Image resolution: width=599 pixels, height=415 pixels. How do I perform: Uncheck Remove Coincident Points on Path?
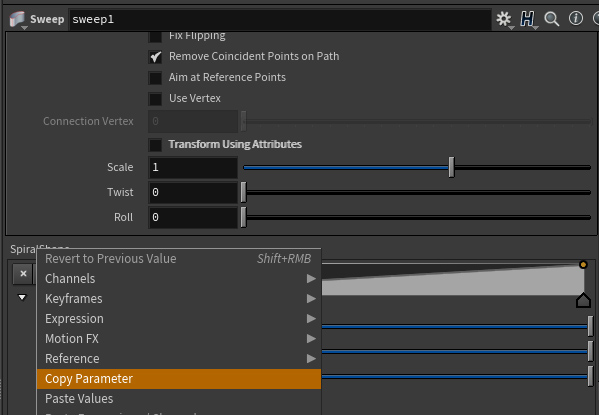coord(155,57)
